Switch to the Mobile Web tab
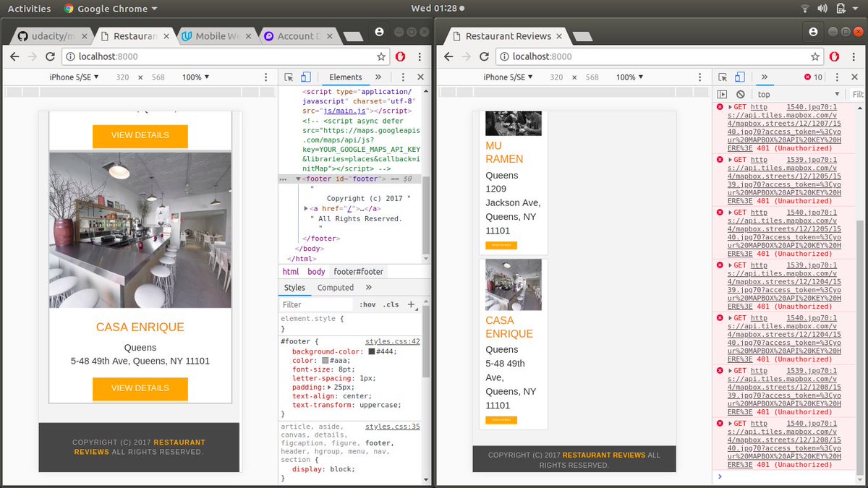The image size is (868, 488). 217,36
